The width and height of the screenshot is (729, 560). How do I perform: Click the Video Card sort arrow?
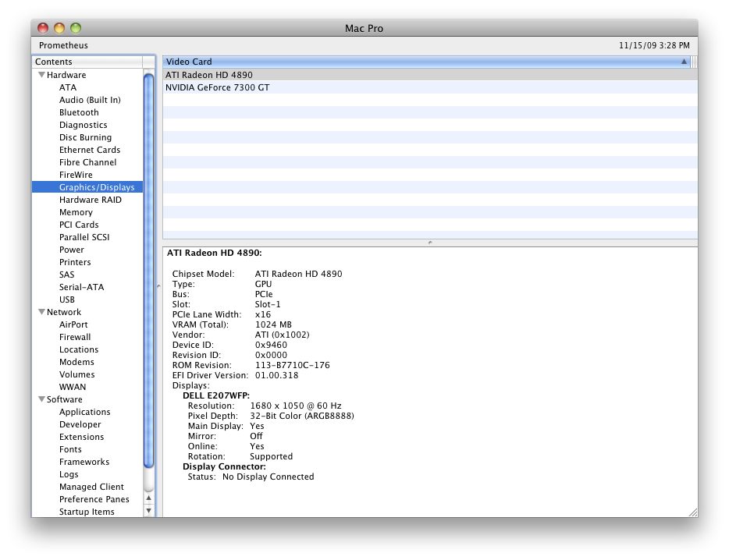pos(684,62)
